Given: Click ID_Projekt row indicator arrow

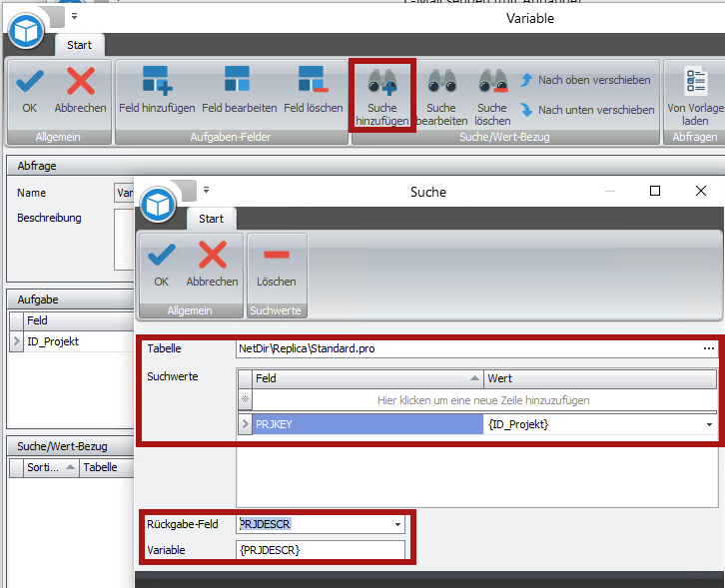Looking at the screenshot, I should (x=17, y=341).
